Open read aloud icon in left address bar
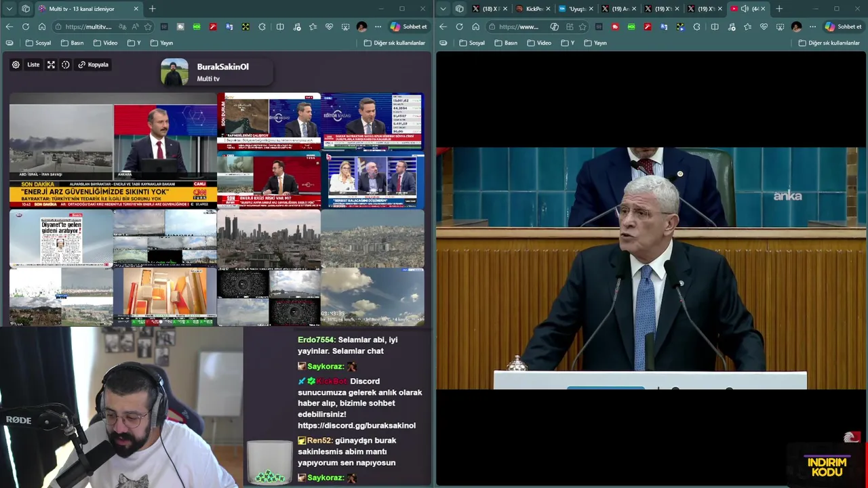The width and height of the screenshot is (868, 488). coord(135,26)
